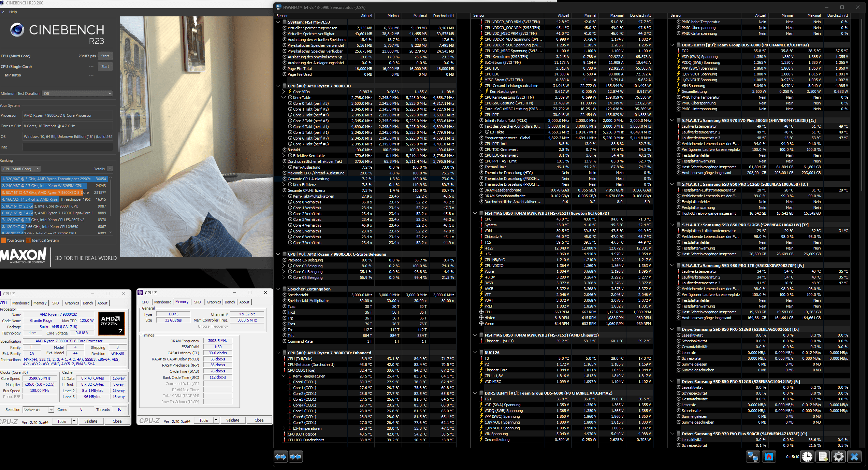Select ranking row Ryzen Threadripper 2990W

click(x=54, y=179)
